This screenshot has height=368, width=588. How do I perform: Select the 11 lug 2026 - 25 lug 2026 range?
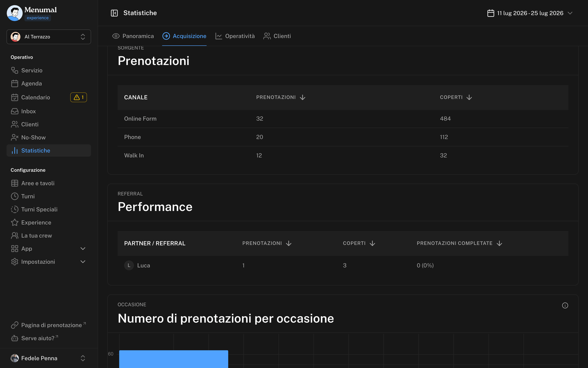click(x=530, y=13)
